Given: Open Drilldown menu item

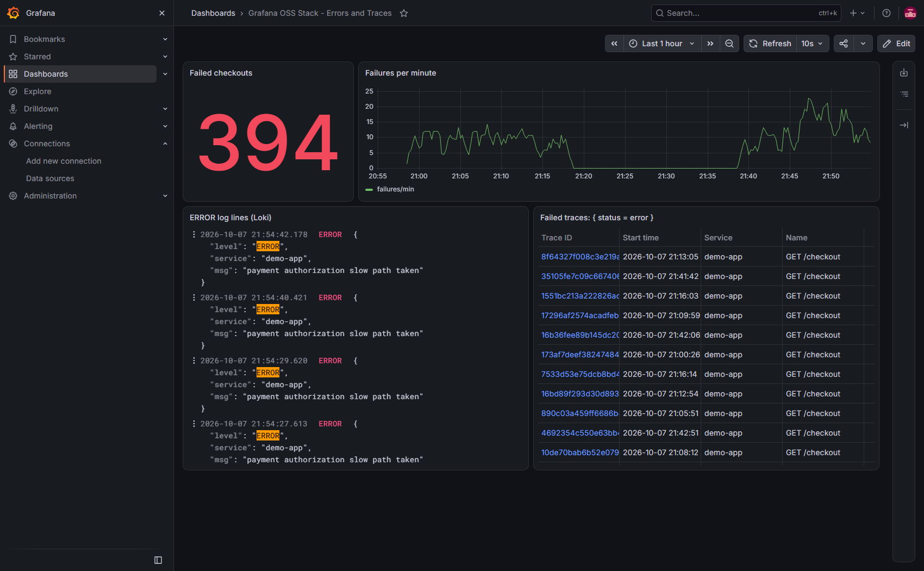Looking at the screenshot, I should tap(41, 109).
